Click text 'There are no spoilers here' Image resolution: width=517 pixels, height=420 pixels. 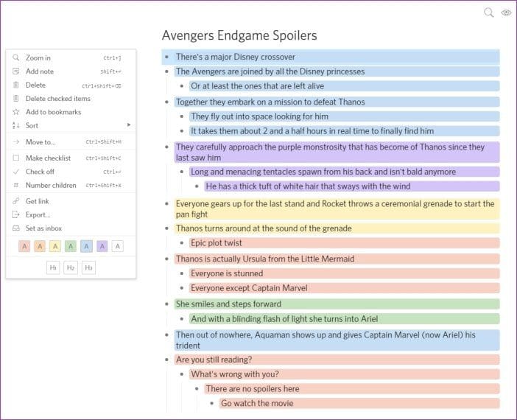click(253, 388)
